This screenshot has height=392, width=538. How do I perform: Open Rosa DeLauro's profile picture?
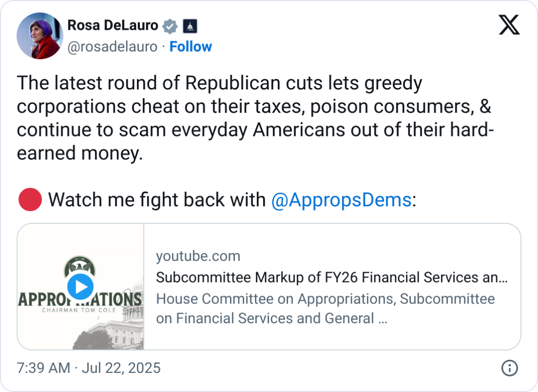(x=40, y=36)
